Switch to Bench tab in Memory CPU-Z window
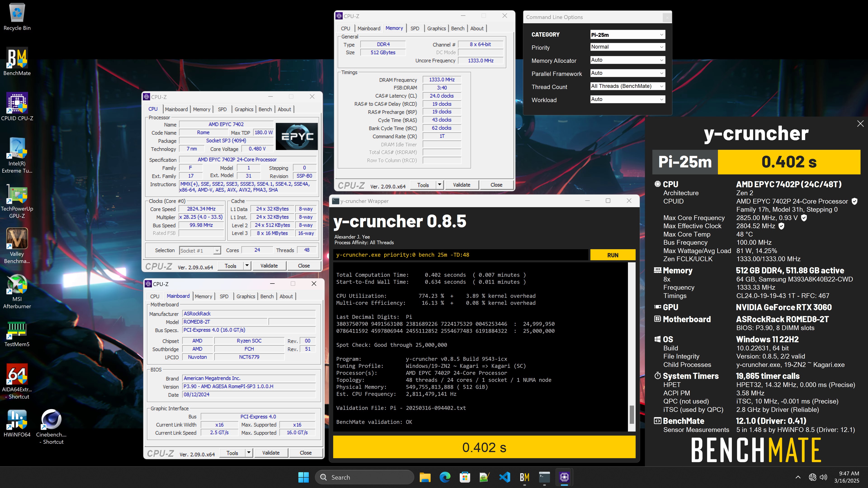Image resolution: width=868 pixels, height=488 pixels. coord(458,29)
